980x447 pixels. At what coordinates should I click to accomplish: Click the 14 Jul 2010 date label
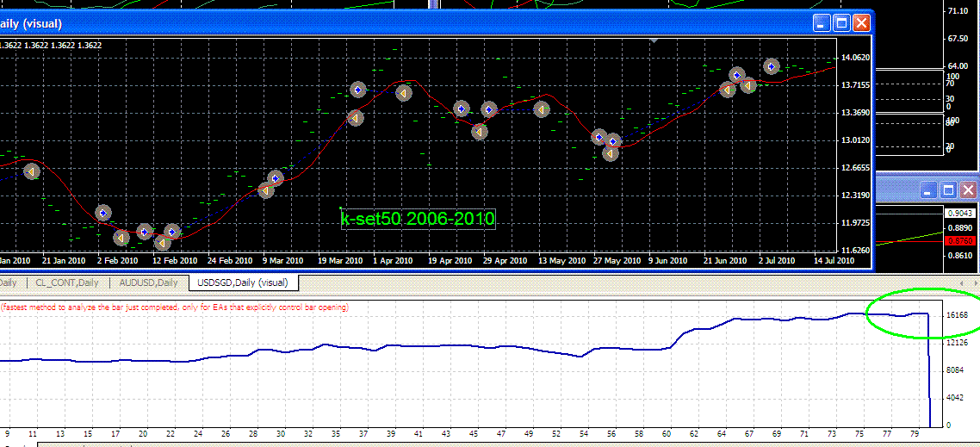point(833,261)
